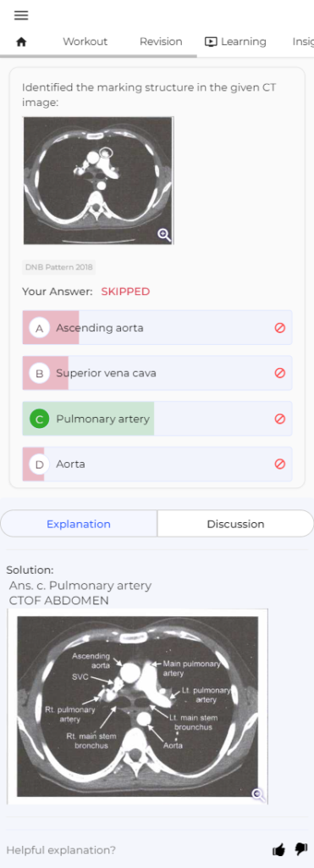Go to the home icon tab
Screen dimensions: 314x868
pyautogui.click(x=21, y=42)
